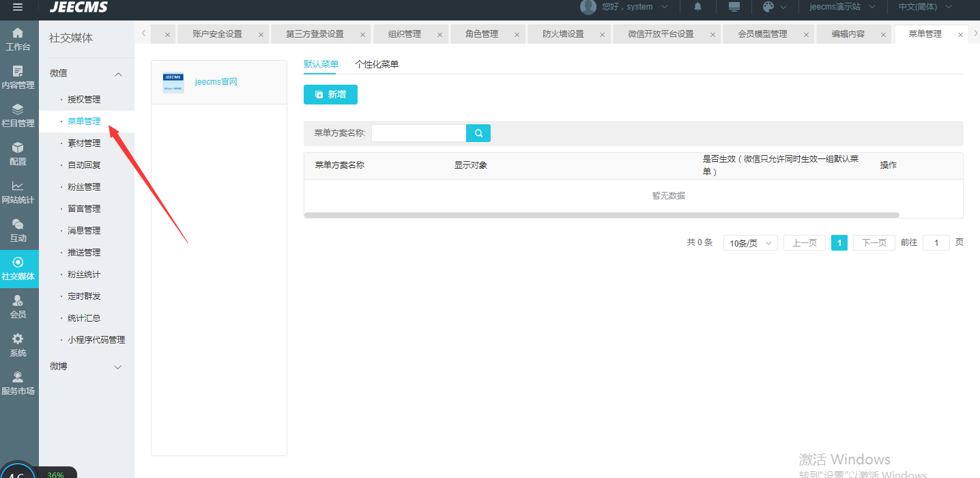
Task: Open the theme palette icon
Action: click(768, 7)
